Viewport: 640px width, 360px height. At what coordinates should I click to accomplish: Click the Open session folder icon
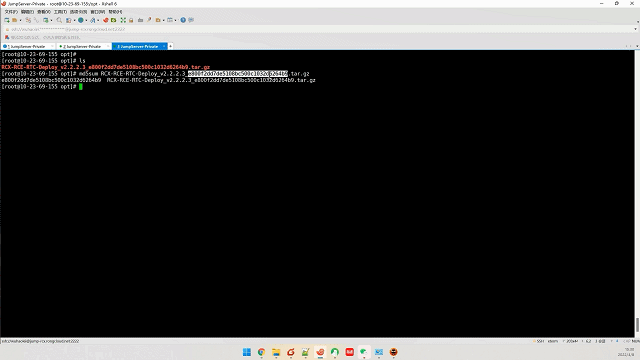coord(14,20)
